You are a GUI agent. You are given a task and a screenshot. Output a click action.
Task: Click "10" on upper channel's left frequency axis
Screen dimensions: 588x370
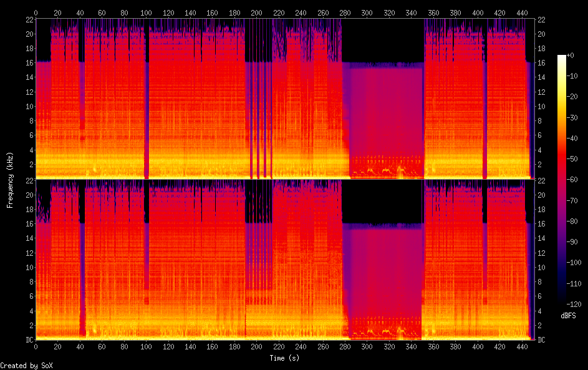click(30, 106)
